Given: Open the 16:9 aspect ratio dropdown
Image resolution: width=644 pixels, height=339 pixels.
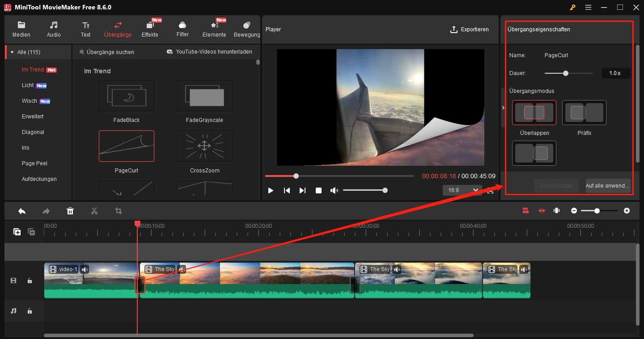Looking at the screenshot, I should tap(462, 190).
